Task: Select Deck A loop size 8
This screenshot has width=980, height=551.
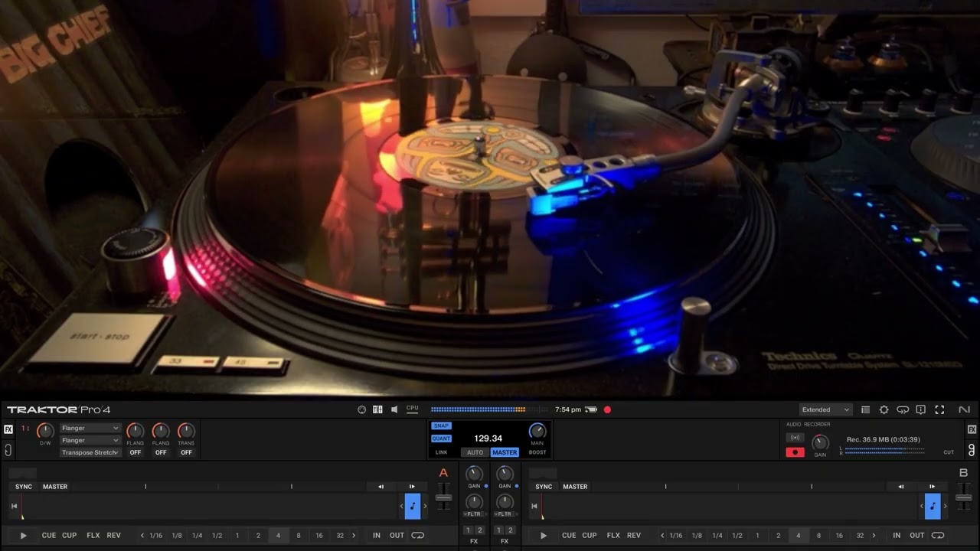Action: click(x=299, y=536)
